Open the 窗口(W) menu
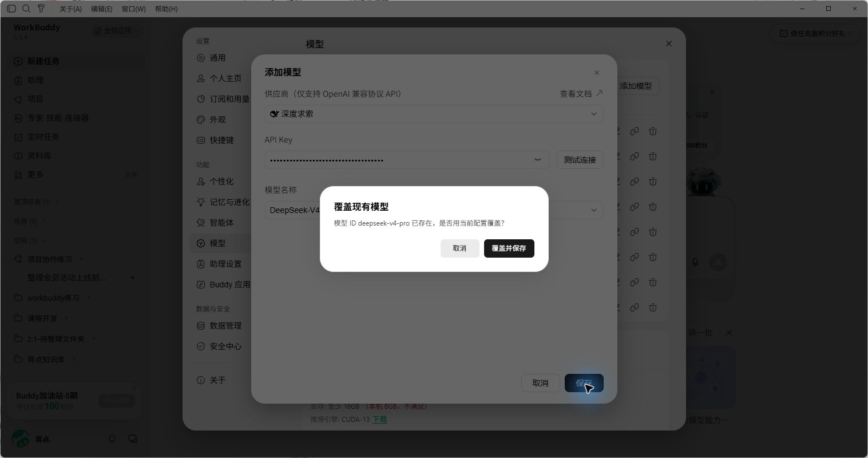868x458 pixels. click(x=133, y=9)
